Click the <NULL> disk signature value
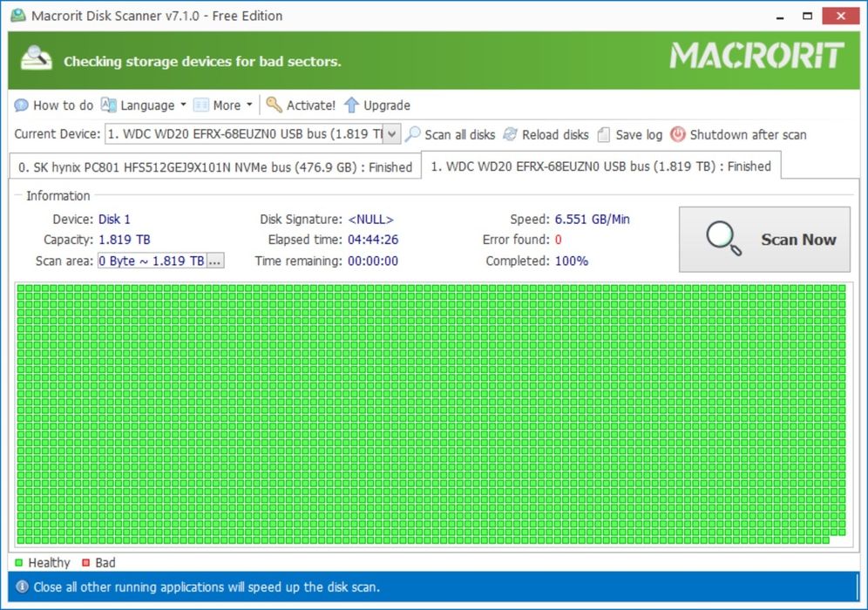Image resolution: width=868 pixels, height=610 pixels. pyautogui.click(x=370, y=220)
